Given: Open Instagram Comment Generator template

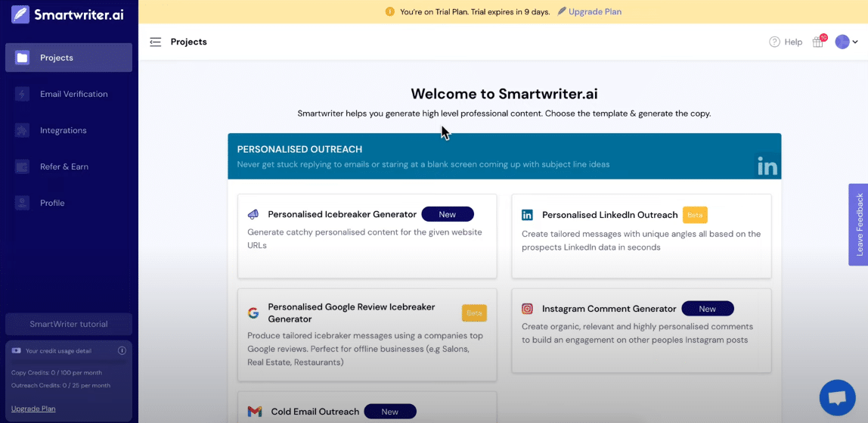Looking at the screenshot, I should [x=641, y=331].
